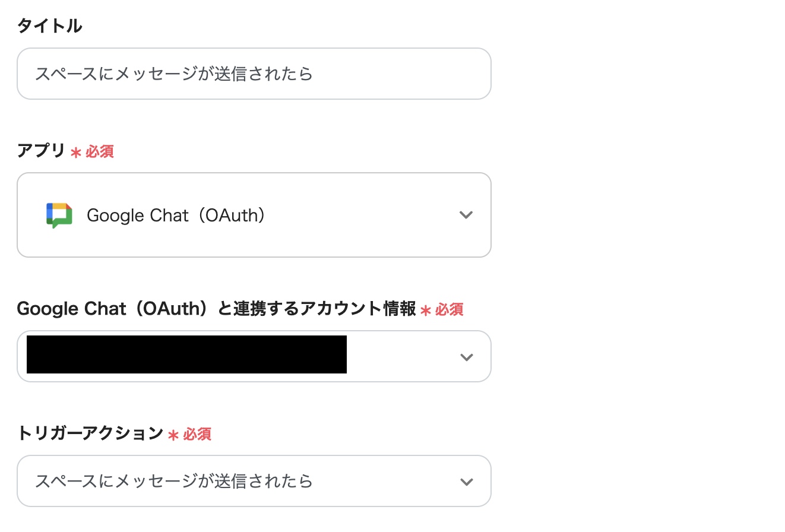The width and height of the screenshot is (785, 532).
Task: Click the selected trigger action text
Action: 173,481
